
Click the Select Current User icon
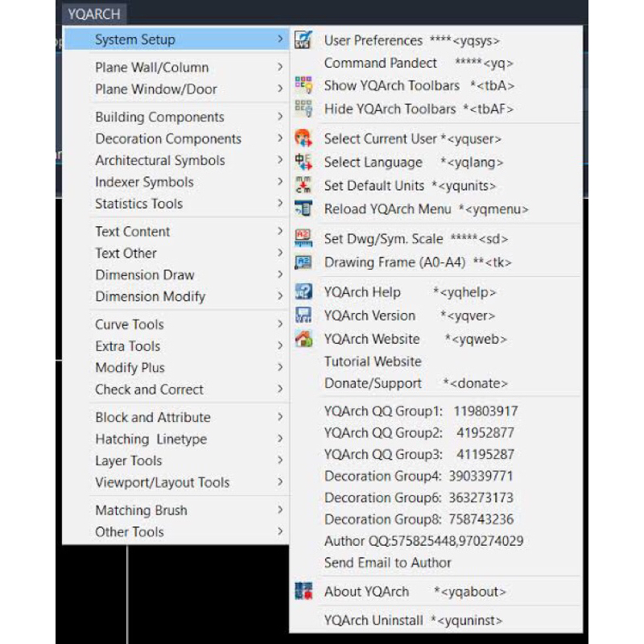303,138
